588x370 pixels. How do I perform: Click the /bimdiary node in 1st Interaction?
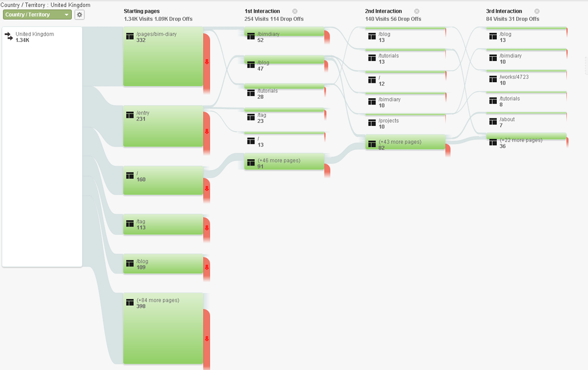tap(284, 34)
